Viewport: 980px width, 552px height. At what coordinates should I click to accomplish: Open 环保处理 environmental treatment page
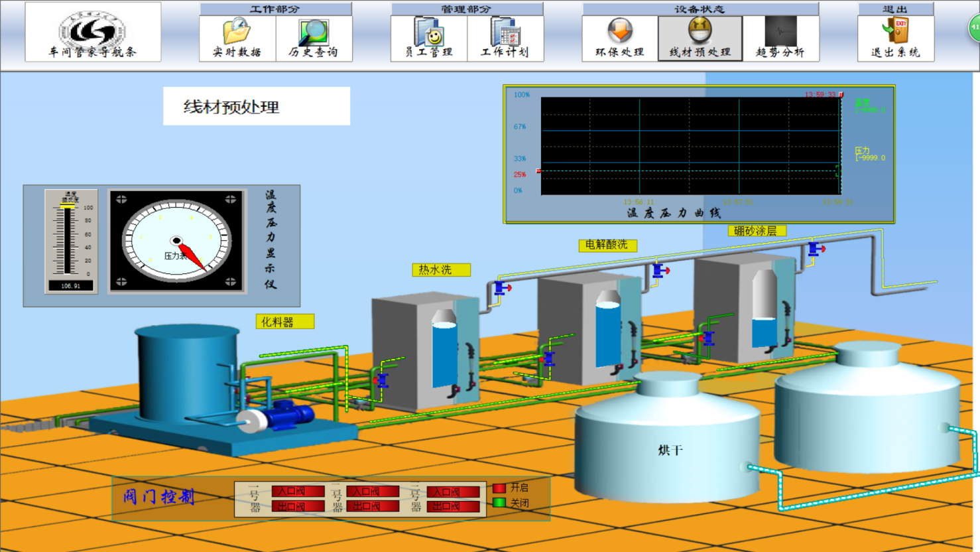(620, 38)
